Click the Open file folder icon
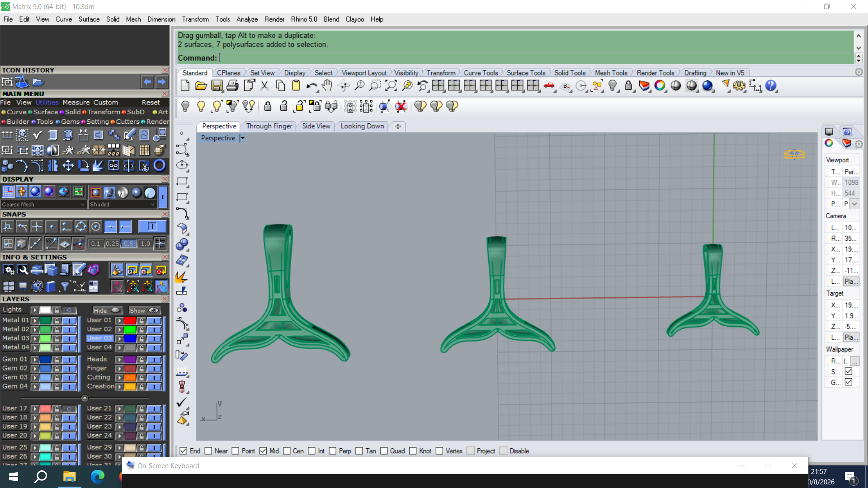This screenshot has width=868, height=488. point(201,86)
